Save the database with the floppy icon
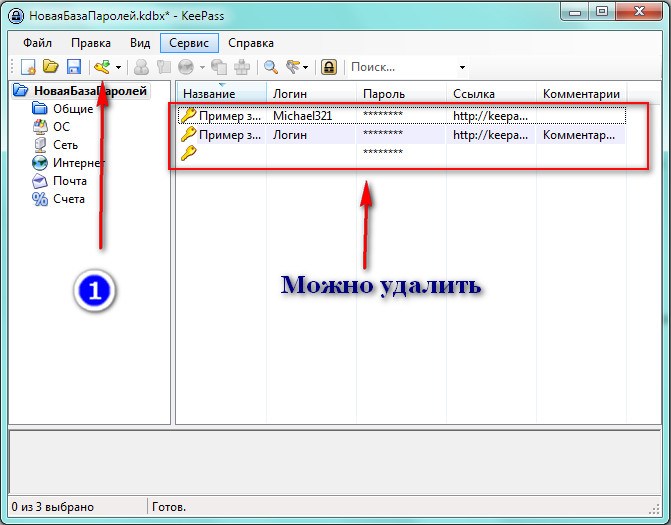The image size is (671, 525). click(74, 67)
